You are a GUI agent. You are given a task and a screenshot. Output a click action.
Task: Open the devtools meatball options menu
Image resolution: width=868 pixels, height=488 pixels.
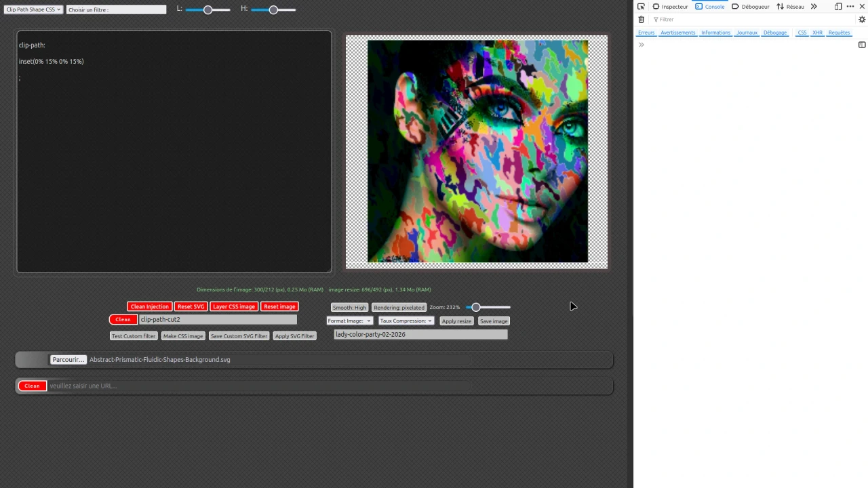click(x=850, y=6)
